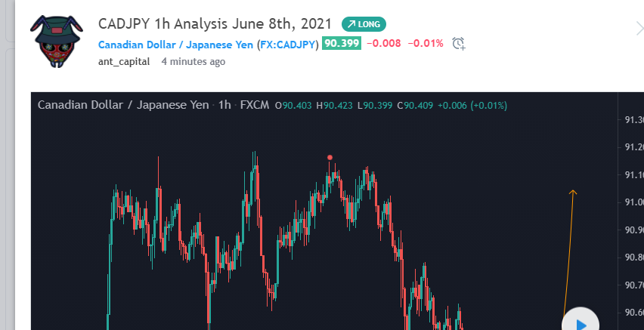Image resolution: width=644 pixels, height=330 pixels.
Task: Click the chart's Canadian Dollar / Japanese Yen legend title
Action: 122,105
